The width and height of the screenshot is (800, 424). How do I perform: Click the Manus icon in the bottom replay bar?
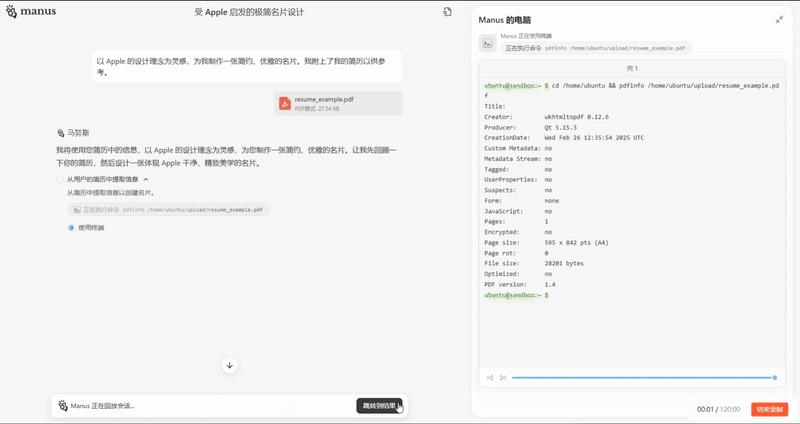click(x=63, y=406)
